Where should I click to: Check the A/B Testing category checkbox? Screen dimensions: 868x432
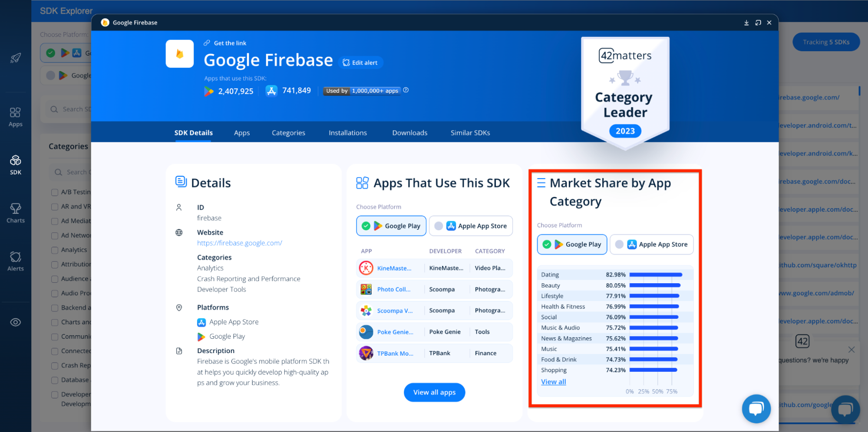[55, 192]
